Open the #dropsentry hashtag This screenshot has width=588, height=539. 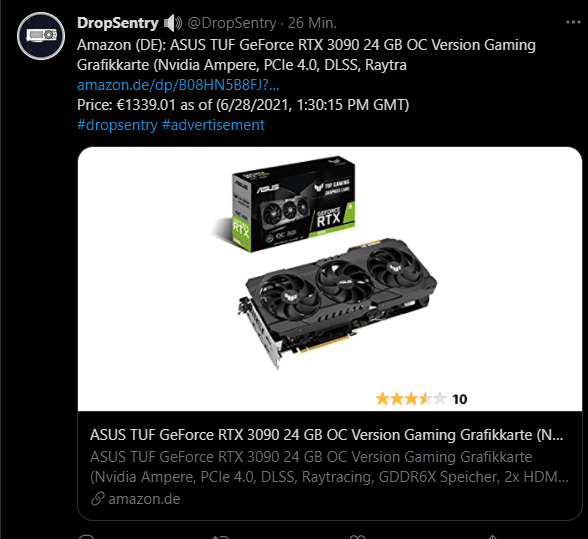[x=117, y=125]
